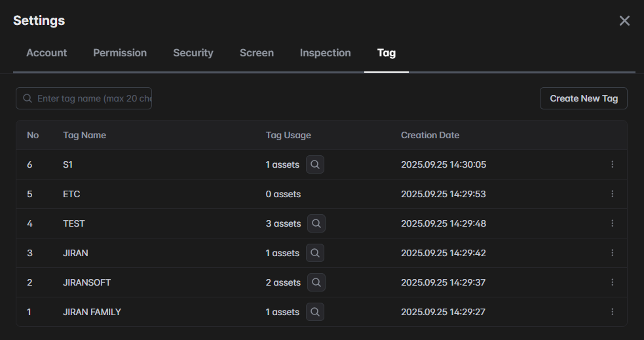Switch to the Inspection tab
The width and height of the screenshot is (644, 340).
326,53
